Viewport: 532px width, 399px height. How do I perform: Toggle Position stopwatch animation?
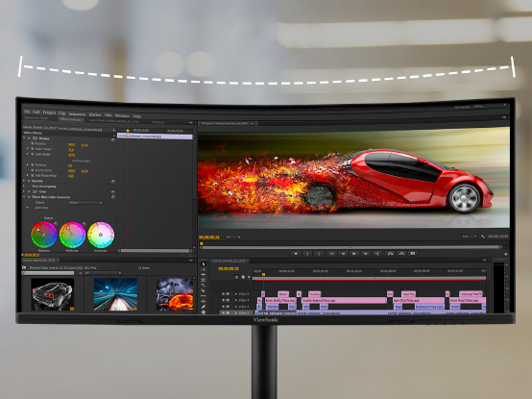click(33, 144)
